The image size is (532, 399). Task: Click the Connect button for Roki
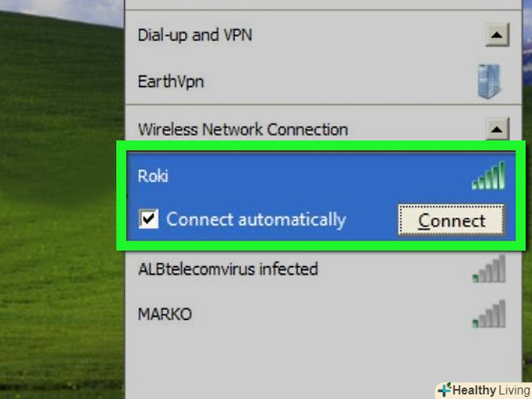(452, 221)
